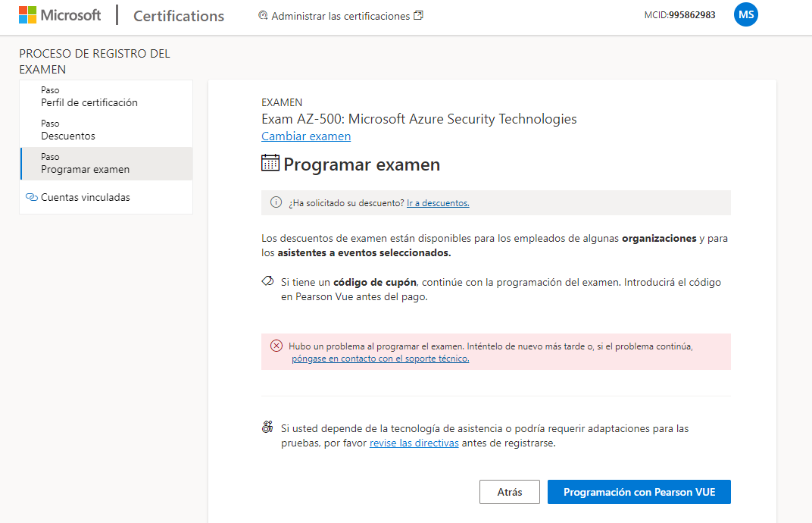Open póngase en contacto con el soporte técnico
Viewport: 812px width, 523px height.
[380, 359]
